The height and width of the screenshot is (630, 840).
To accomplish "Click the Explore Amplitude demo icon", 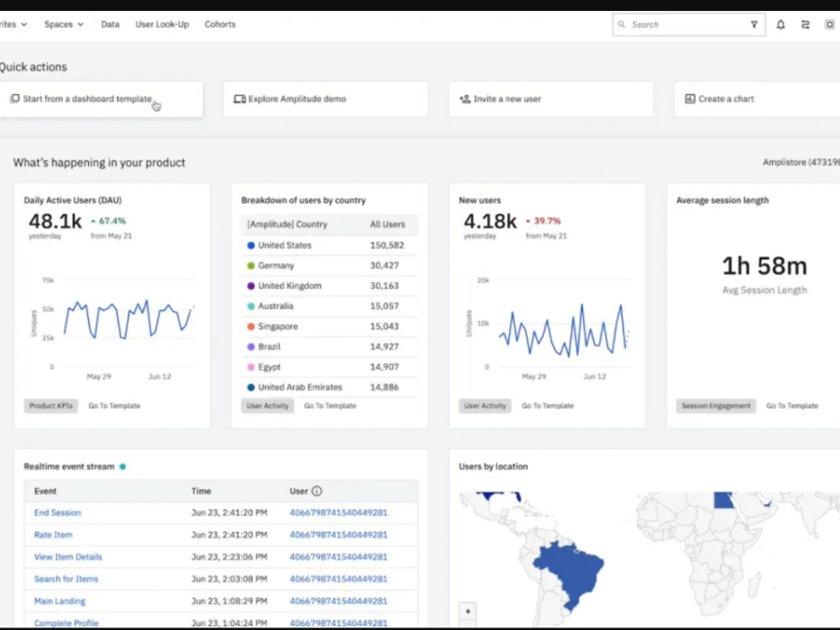I will [x=238, y=98].
